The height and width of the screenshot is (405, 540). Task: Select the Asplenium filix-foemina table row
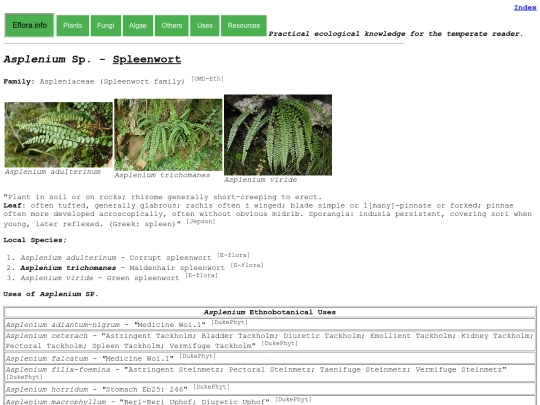pos(270,373)
